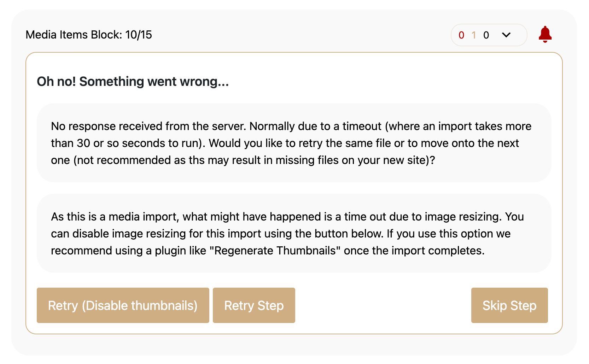This screenshot has height=364, width=589.
Task: Click the alert bell in the top right corner
Action: pyautogui.click(x=545, y=35)
